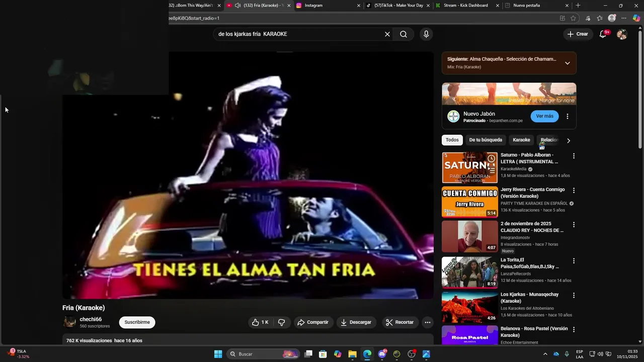
Task: Like the Fria (Karaoke) video
Action: 261,322
